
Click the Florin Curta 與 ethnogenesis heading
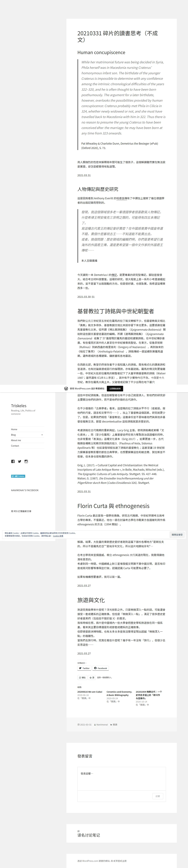(113, 506)
